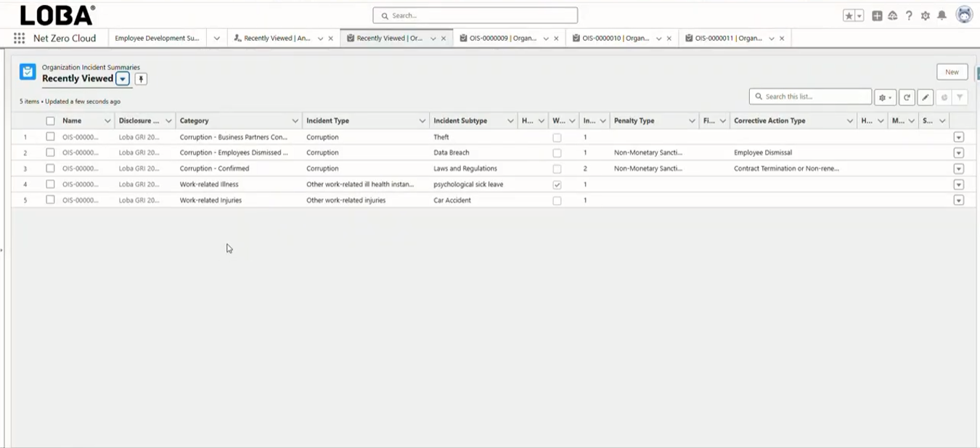Switch to the OIS-0000010 tab
Screen dimensions: 980x448
click(615, 38)
